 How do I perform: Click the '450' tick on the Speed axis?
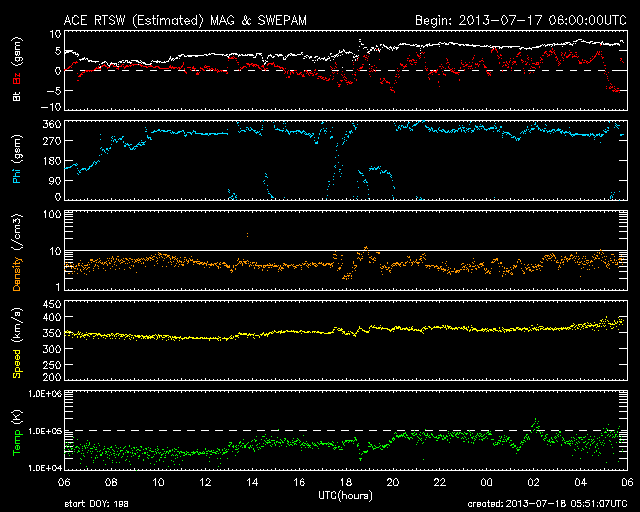(x=52, y=304)
